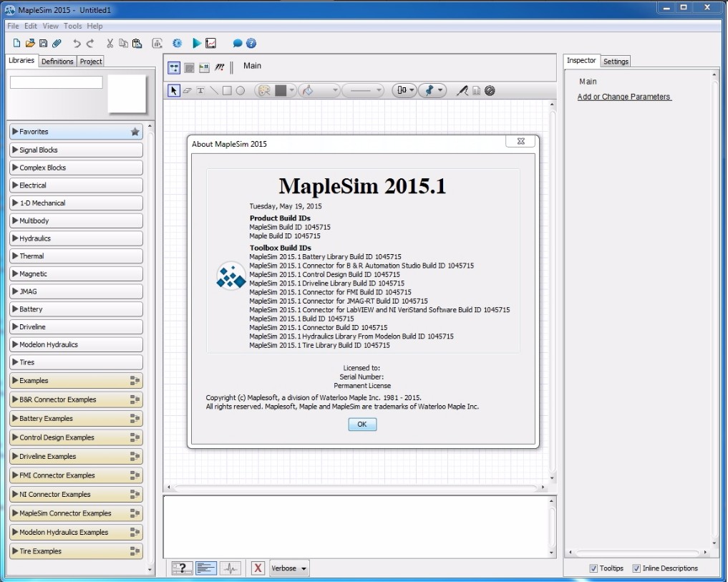Clear console messages with red X icon

[257, 567]
